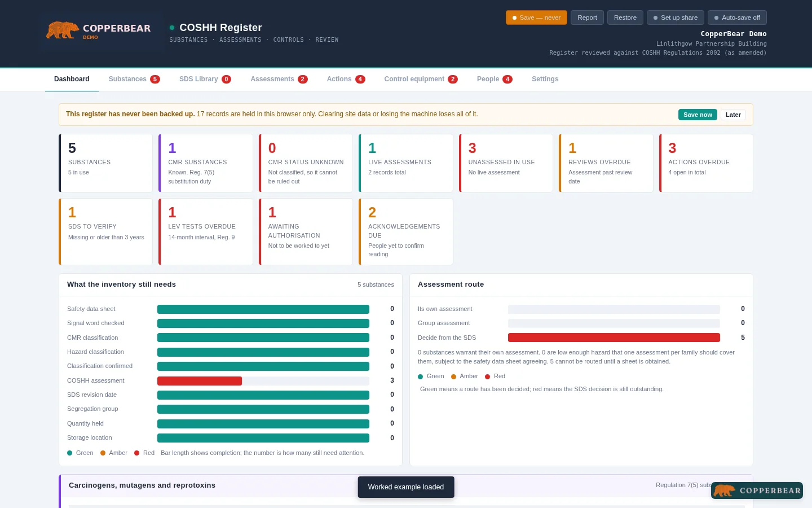Click the CopperBear badge at bottom right
812x508 pixels.
[x=757, y=491]
